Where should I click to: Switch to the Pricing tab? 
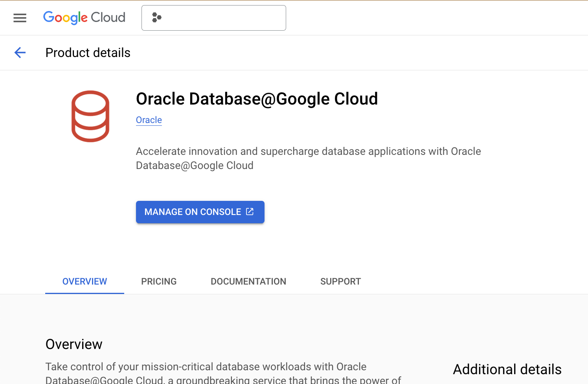point(159,281)
